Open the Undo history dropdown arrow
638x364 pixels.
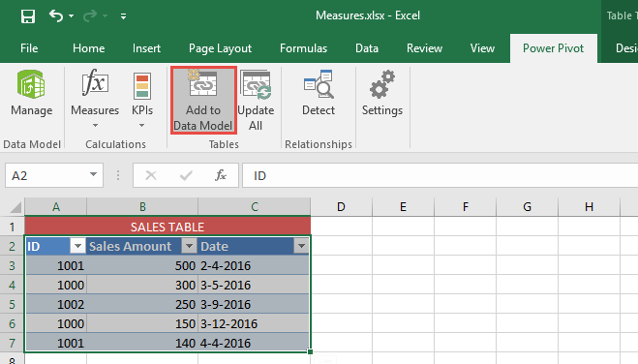point(72,16)
